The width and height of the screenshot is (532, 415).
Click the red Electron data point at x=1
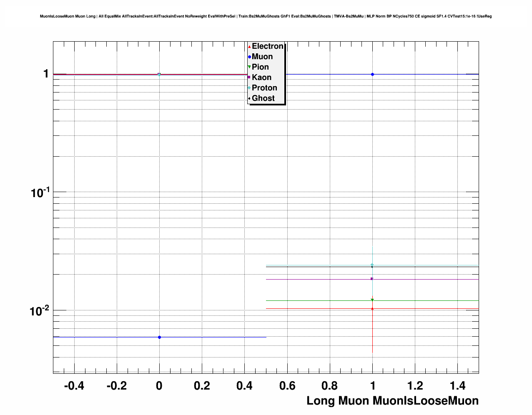pos(372,308)
